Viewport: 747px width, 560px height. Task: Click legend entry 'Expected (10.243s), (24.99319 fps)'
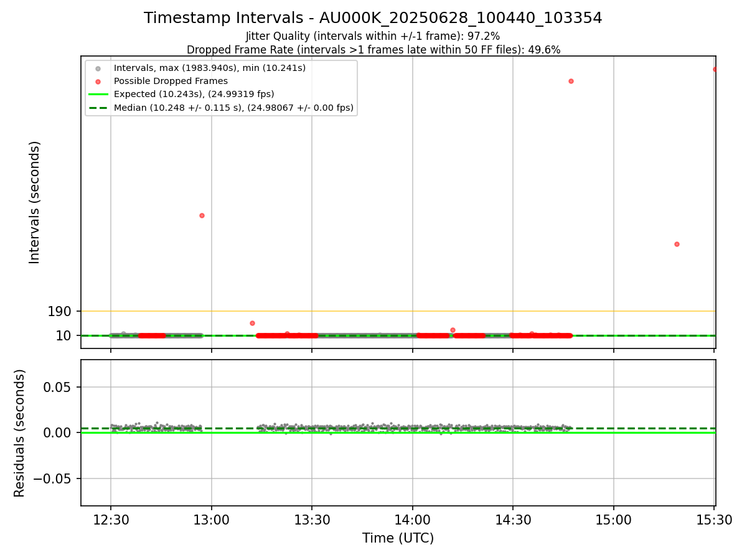194,95
